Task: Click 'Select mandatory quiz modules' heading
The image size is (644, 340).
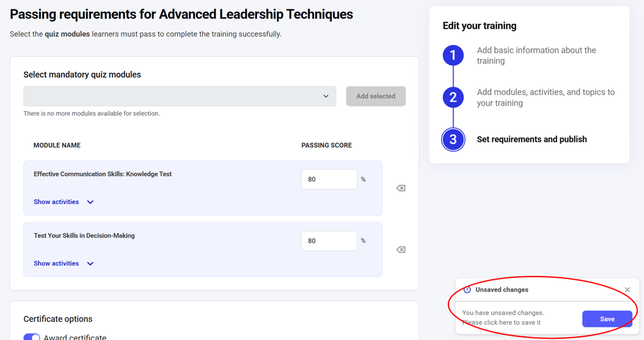Action: [x=82, y=75]
